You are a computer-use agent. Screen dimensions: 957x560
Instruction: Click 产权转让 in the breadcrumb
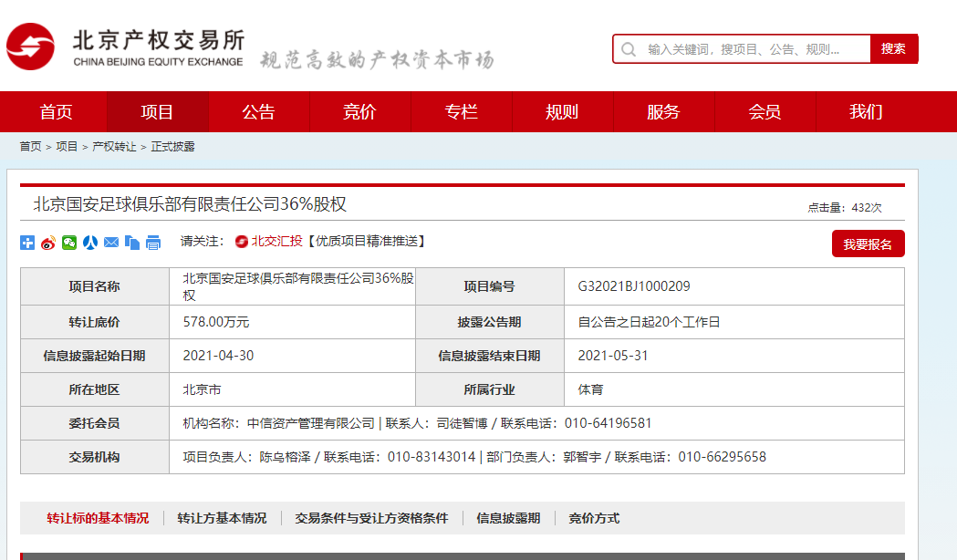pyautogui.click(x=114, y=147)
